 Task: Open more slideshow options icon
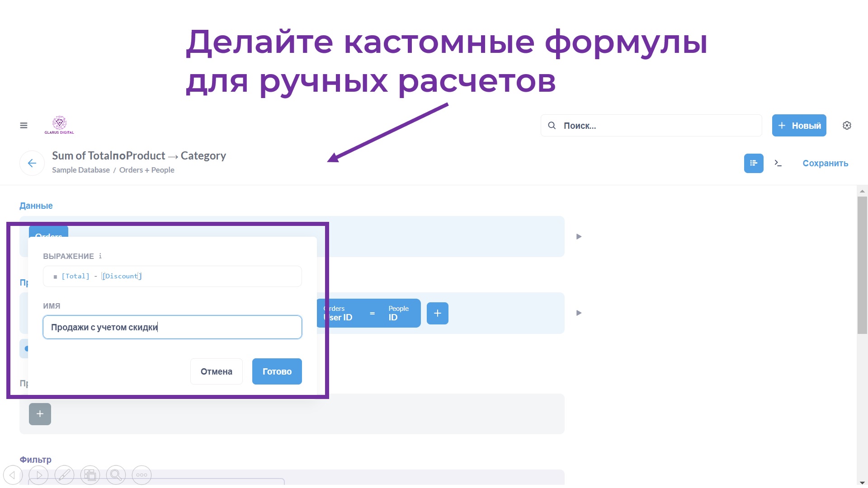142,475
